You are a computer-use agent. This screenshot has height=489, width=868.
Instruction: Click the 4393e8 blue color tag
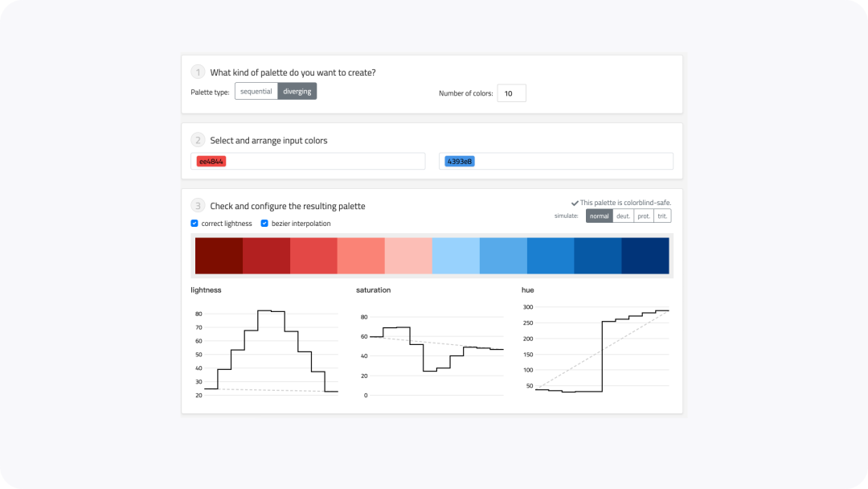(x=460, y=161)
